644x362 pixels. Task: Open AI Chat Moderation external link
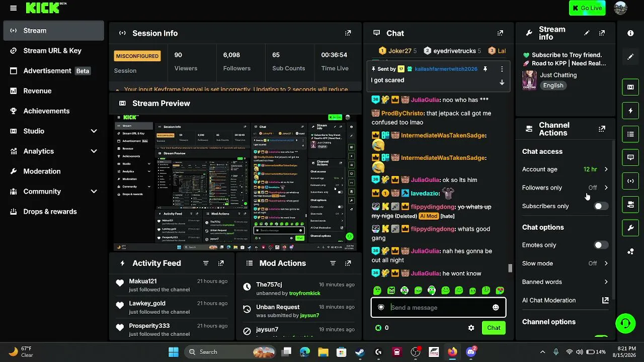coord(605,300)
